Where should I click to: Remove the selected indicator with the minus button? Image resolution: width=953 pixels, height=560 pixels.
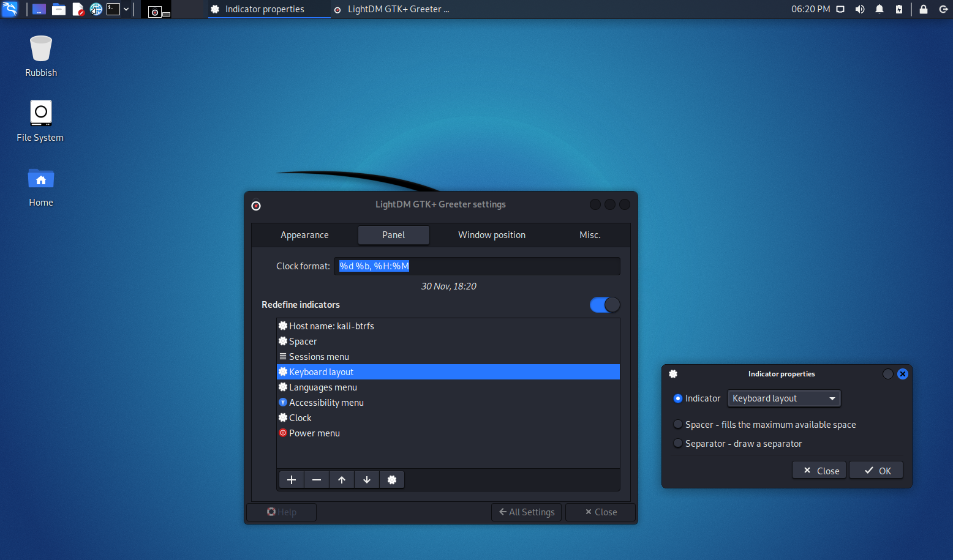tap(317, 480)
